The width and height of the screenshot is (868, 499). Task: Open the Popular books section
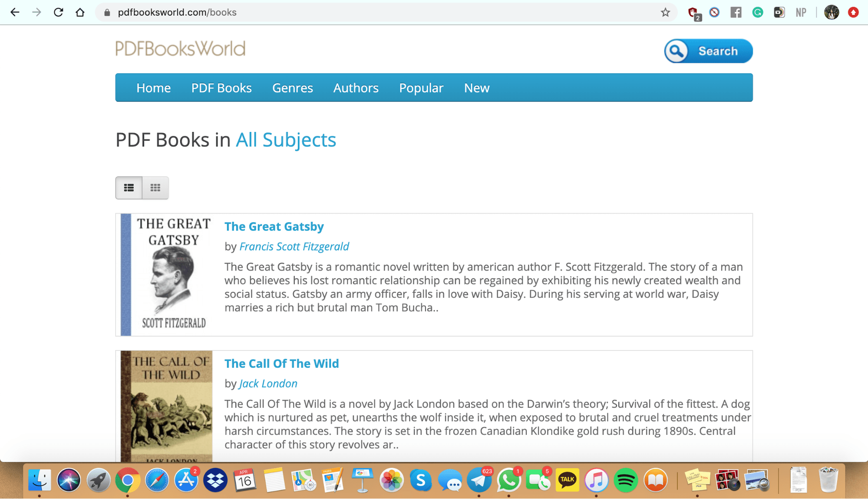[421, 88]
